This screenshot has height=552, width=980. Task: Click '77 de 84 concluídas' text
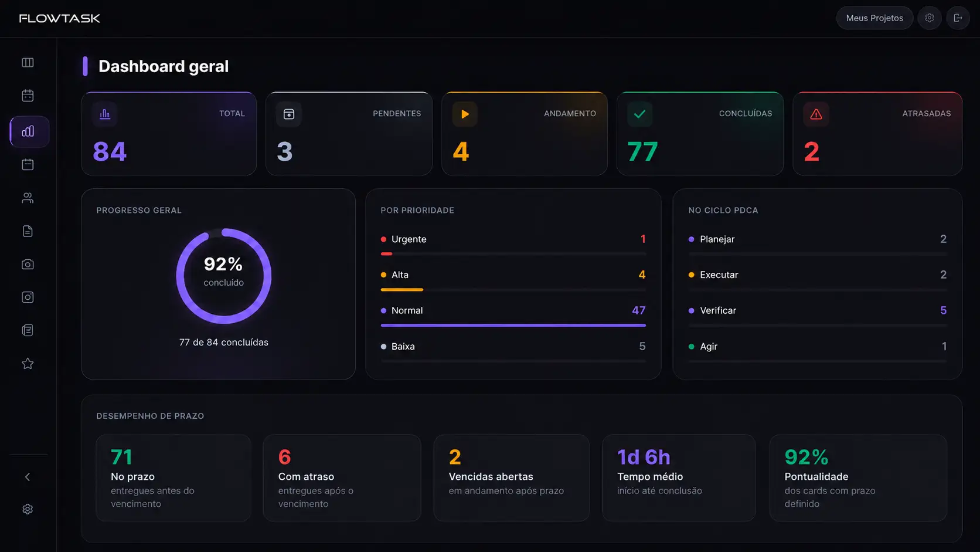coord(224,342)
